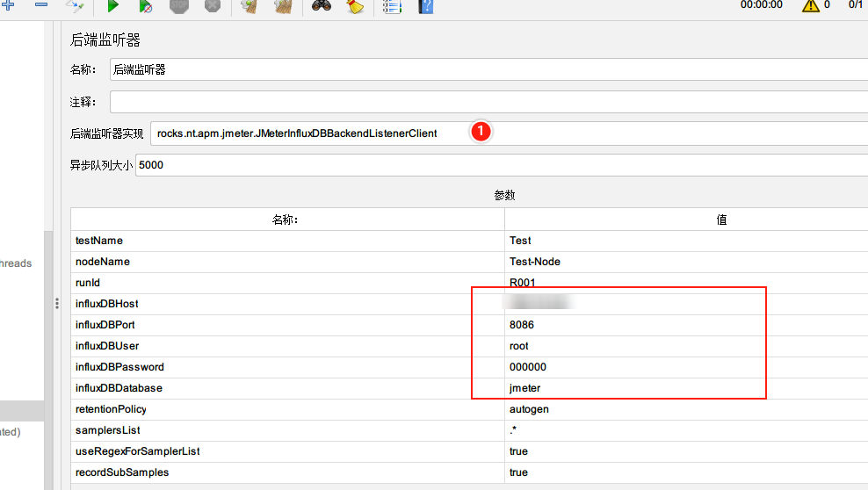The height and width of the screenshot is (490, 868).
Task: Select the recordSubSamples value 'true'
Action: (686, 472)
